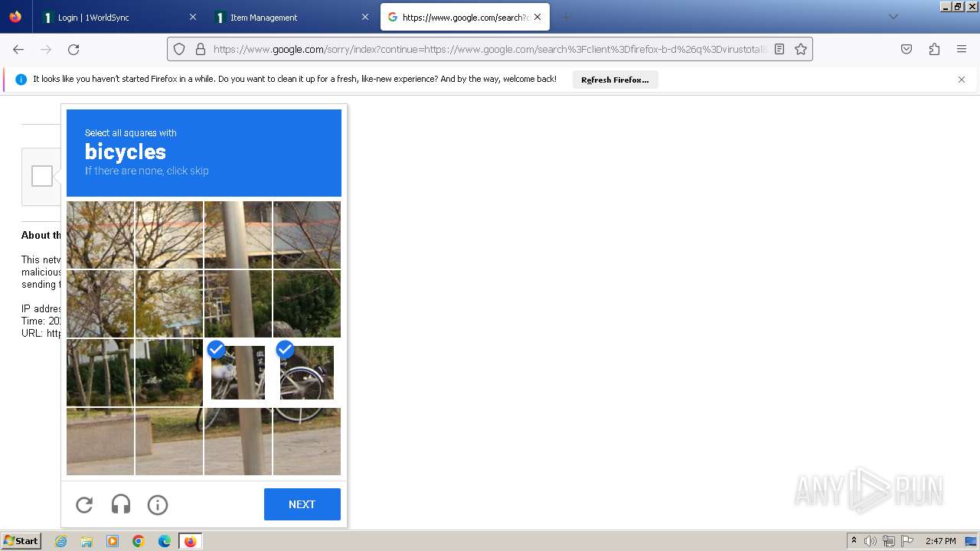Viewport: 980px width, 551px height.
Task: Click the Firefox logo icon in the tab bar
Action: tap(15, 17)
